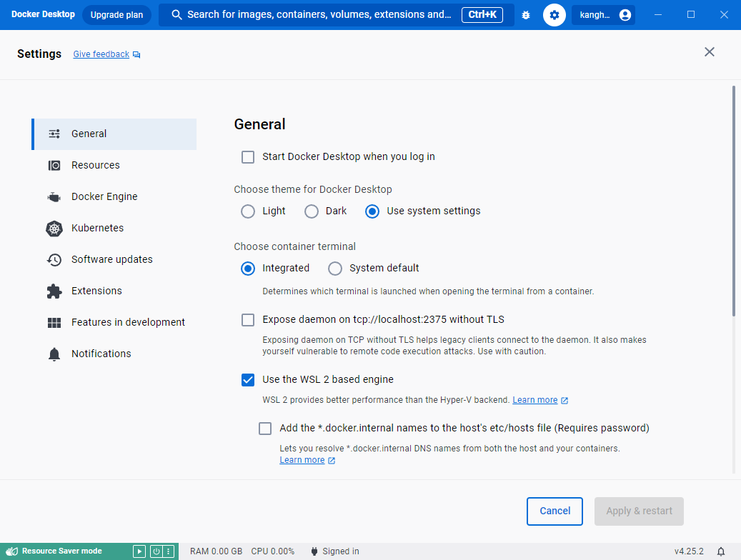Screen dimensions: 741x560
Task: Click the bell icon in bottom right corner
Action: click(x=721, y=551)
